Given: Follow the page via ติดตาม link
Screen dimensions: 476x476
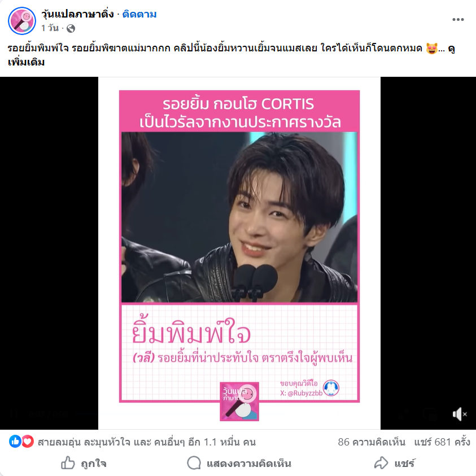Looking at the screenshot, I should tap(139, 14).
